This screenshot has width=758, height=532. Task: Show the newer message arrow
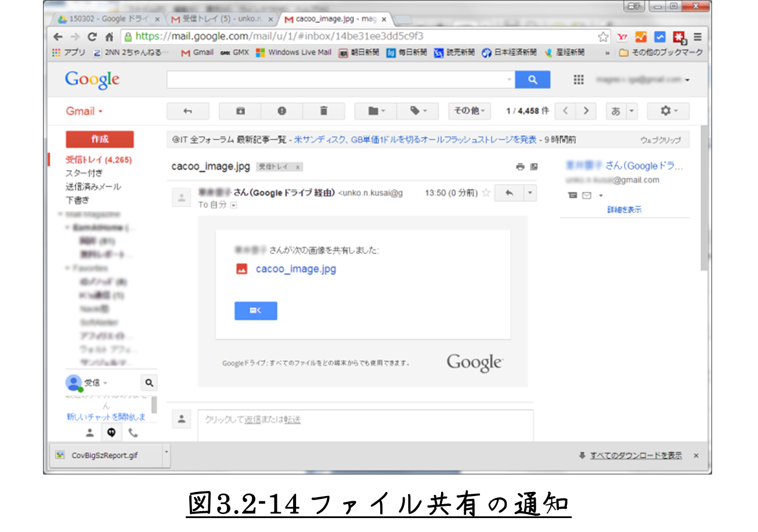[x=565, y=111]
